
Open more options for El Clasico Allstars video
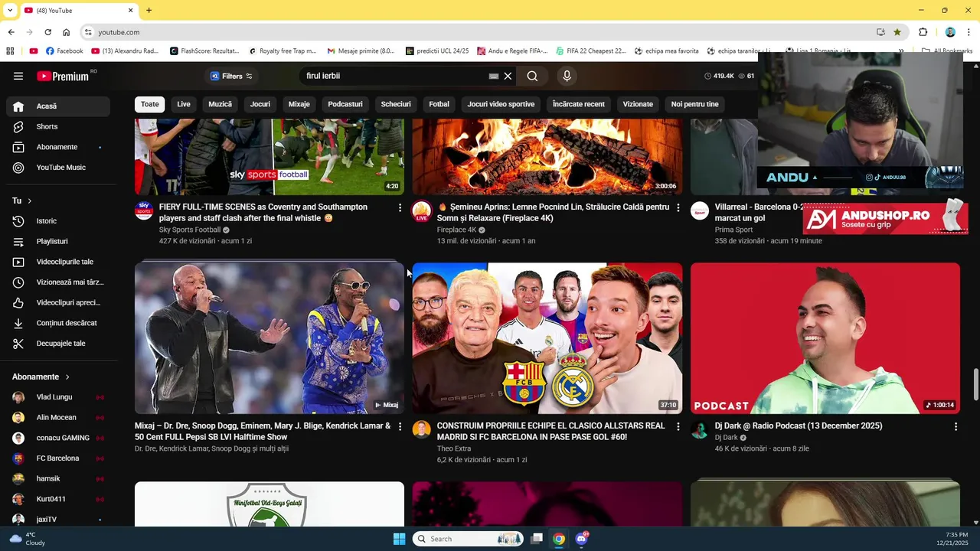point(678,426)
